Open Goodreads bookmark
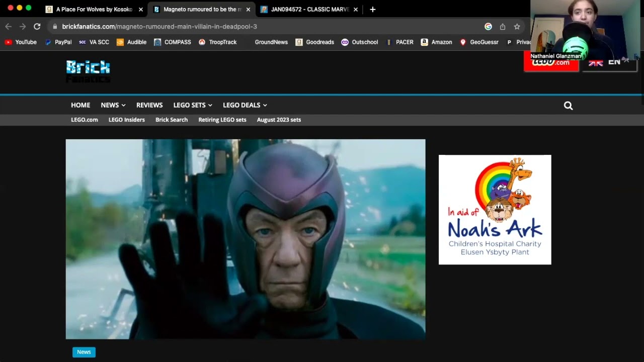 coord(314,42)
